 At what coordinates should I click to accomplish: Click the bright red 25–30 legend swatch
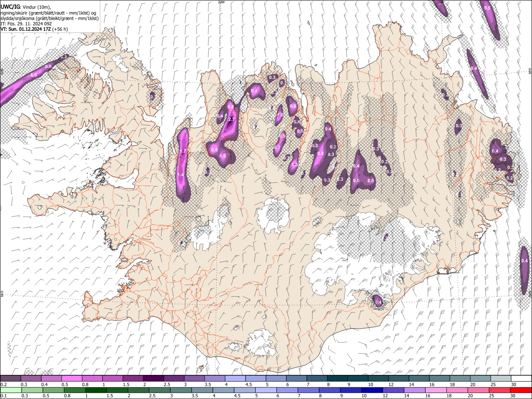click(x=499, y=390)
